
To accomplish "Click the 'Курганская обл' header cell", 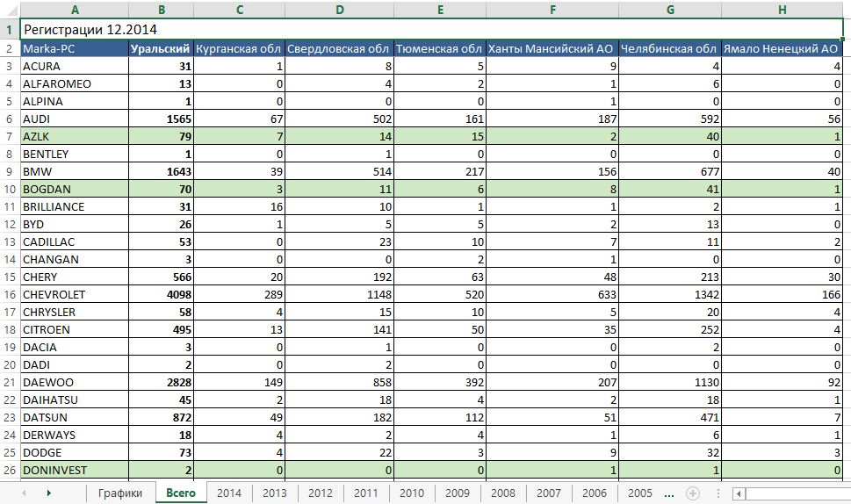I will [x=240, y=49].
